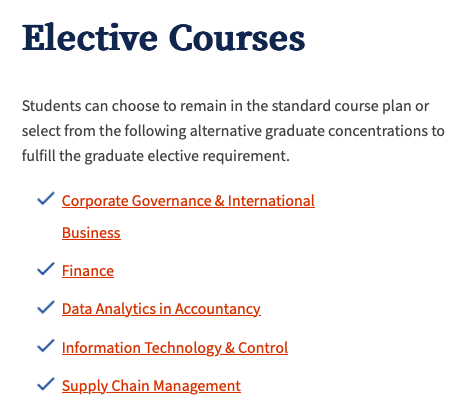The image size is (471, 413).
Task: Open Data Analytics in Accountancy link
Action: point(161,309)
